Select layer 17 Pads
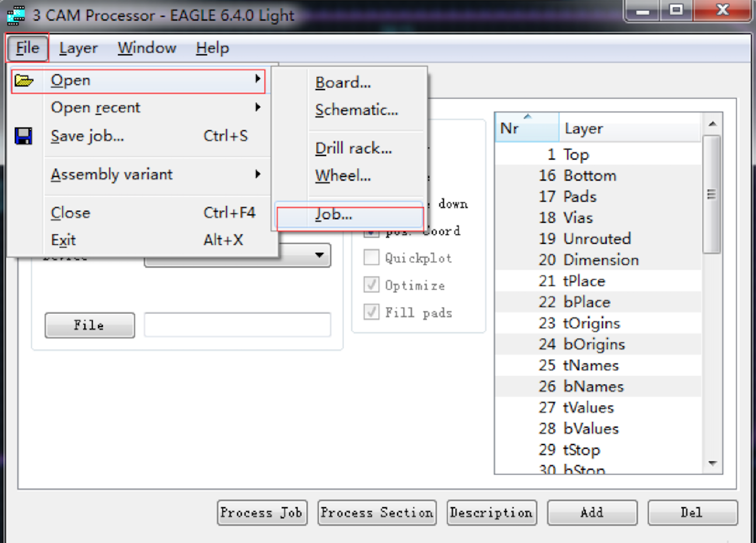Screen dimensions: 756x543 click(598, 196)
